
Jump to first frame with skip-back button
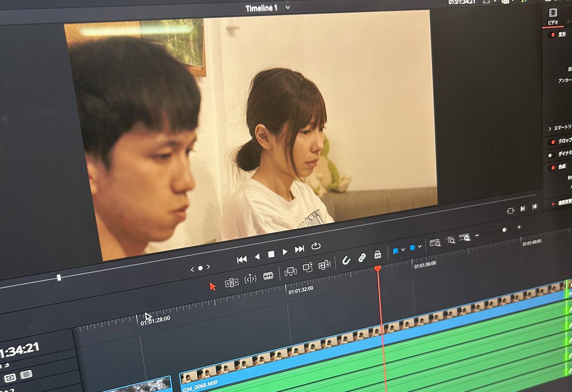pyautogui.click(x=242, y=259)
